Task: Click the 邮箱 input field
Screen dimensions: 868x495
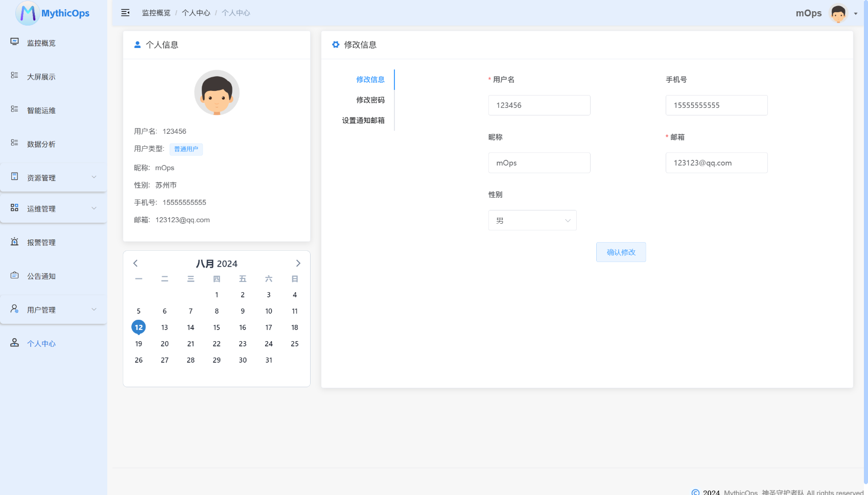Action: pos(716,162)
